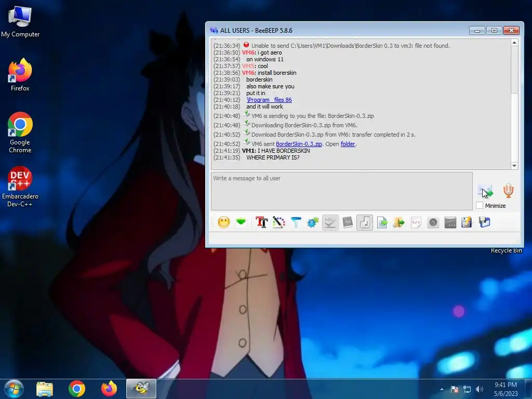Click the chat log scrollbar thumb

pos(514,70)
